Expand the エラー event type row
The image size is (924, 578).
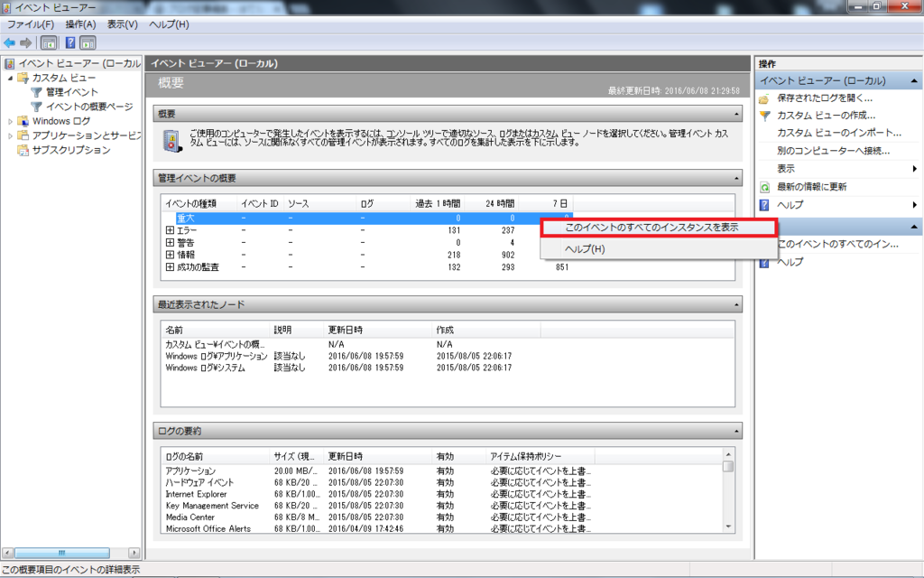(170, 230)
